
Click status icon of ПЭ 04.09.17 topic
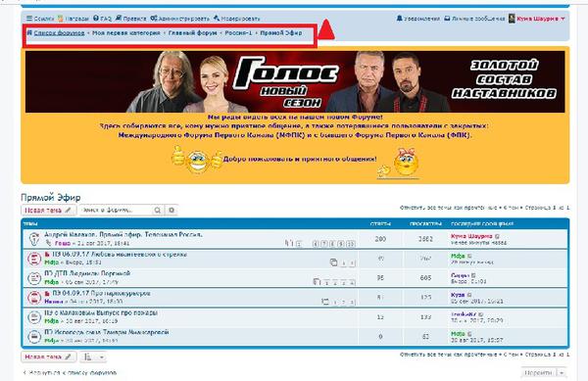(34, 298)
